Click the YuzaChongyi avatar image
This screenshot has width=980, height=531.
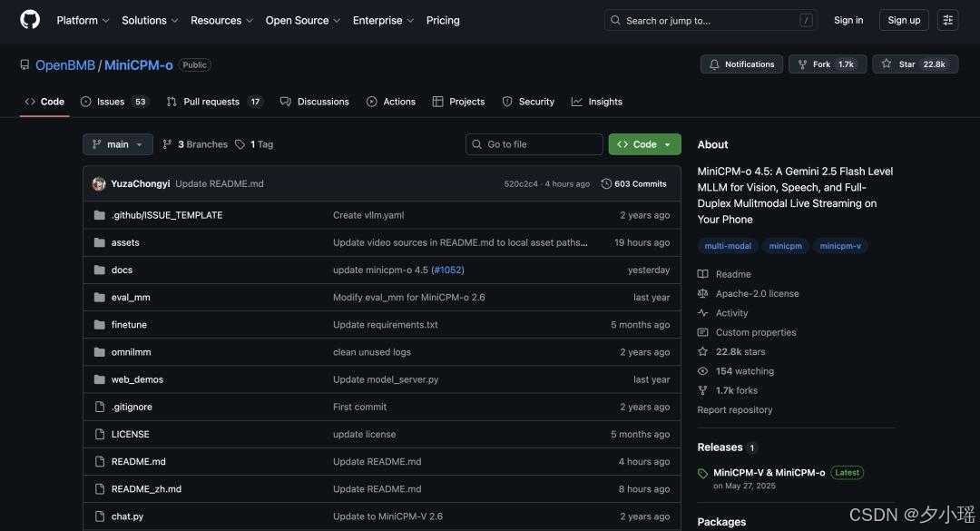click(x=99, y=184)
